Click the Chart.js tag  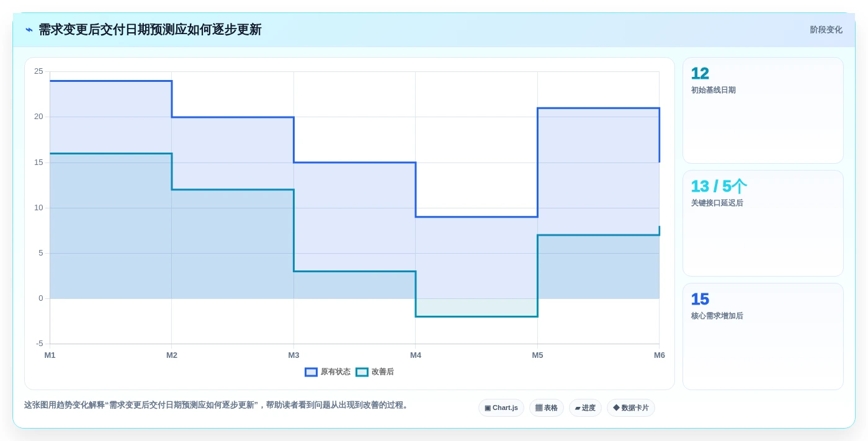tap(501, 408)
